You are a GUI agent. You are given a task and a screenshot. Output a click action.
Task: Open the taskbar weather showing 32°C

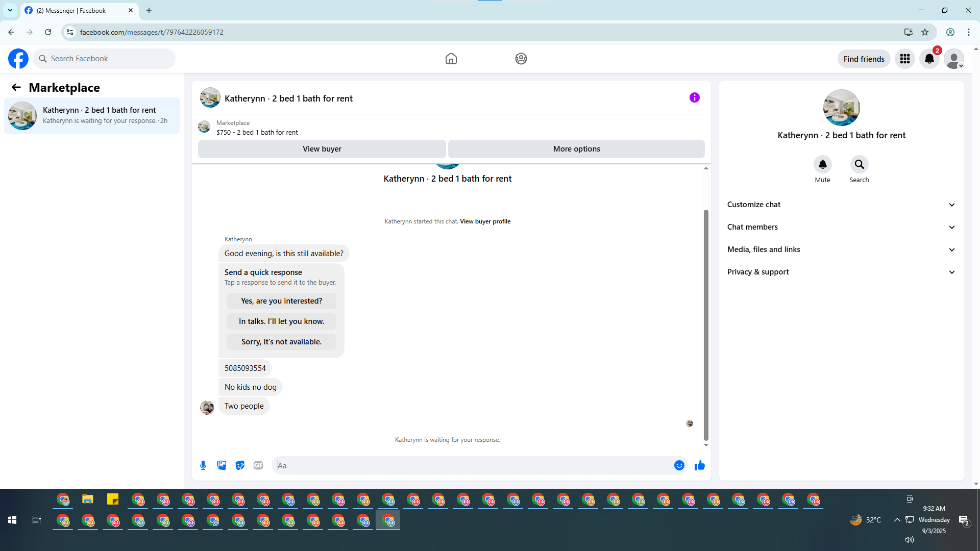[866, 520]
